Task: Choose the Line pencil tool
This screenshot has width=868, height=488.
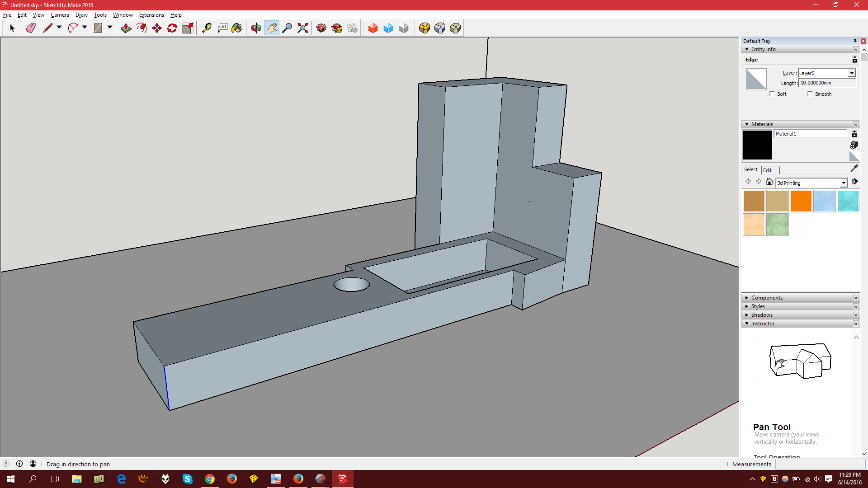Action: coord(47,28)
